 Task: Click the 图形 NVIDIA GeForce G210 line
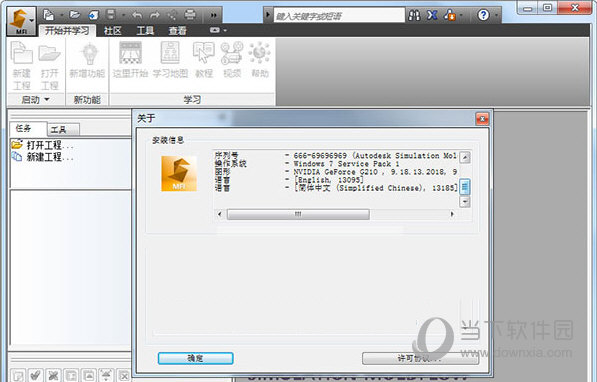[x=335, y=172]
